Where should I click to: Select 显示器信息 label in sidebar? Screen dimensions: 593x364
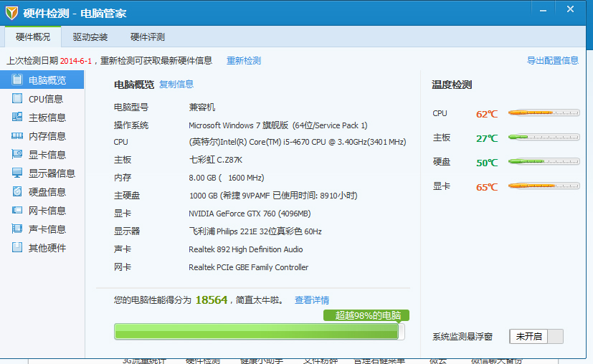pyautogui.click(x=52, y=173)
